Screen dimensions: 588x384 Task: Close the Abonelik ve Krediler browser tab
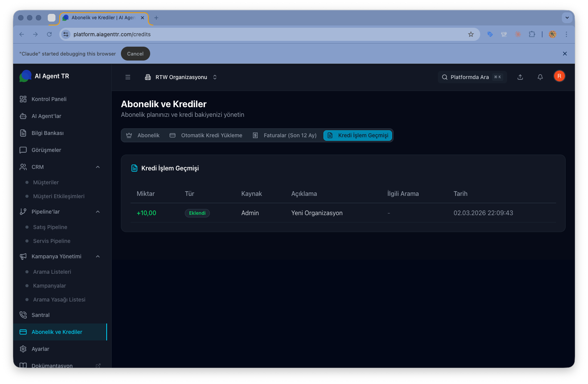(x=142, y=18)
